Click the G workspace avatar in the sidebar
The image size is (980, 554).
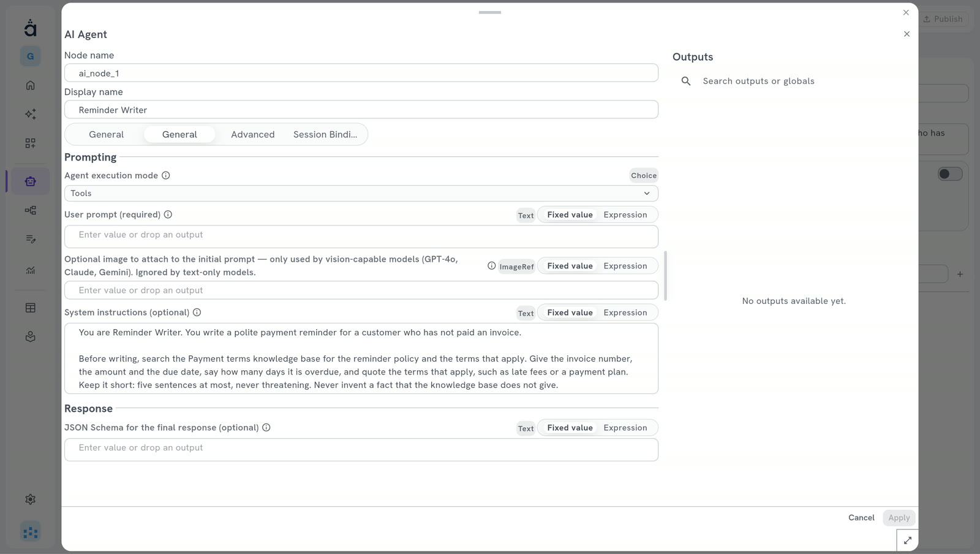(30, 56)
